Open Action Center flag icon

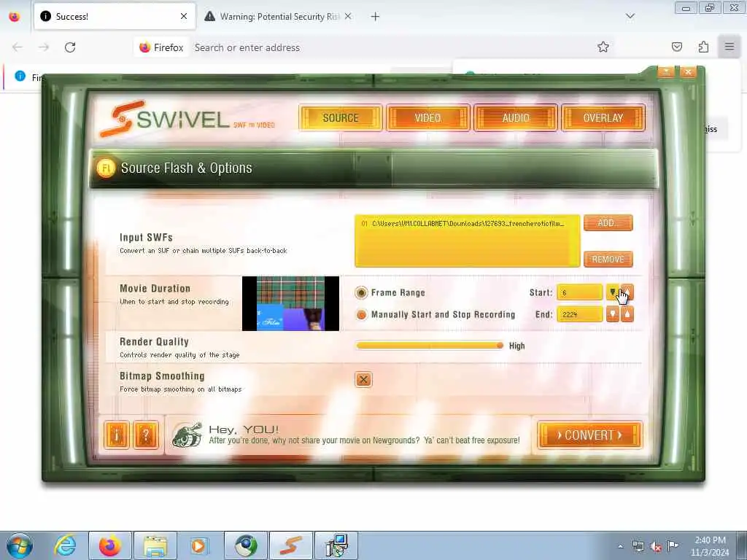pyautogui.click(x=673, y=546)
